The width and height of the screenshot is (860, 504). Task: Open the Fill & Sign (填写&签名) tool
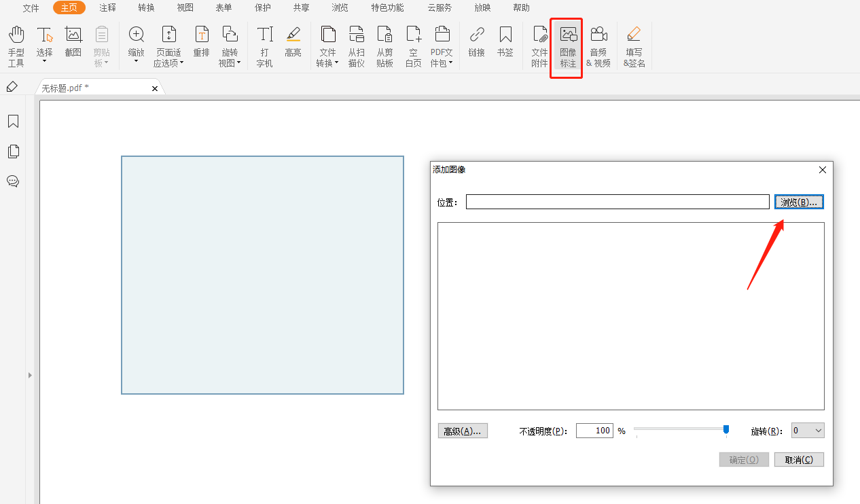(634, 47)
